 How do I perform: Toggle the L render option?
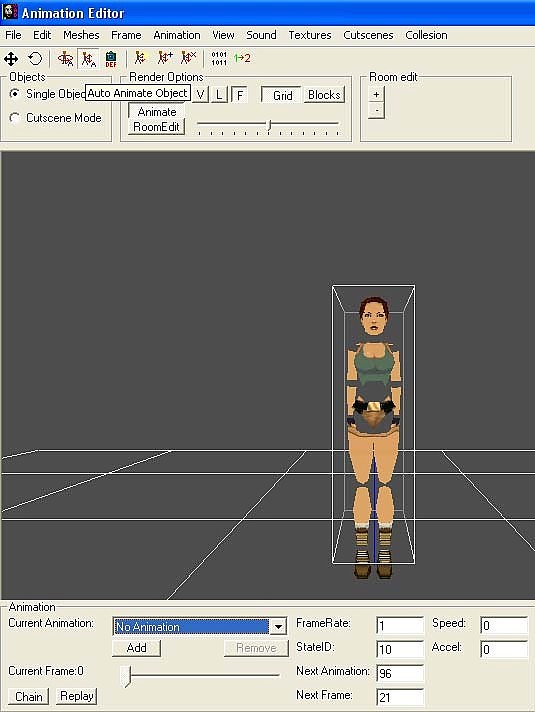[x=219, y=95]
